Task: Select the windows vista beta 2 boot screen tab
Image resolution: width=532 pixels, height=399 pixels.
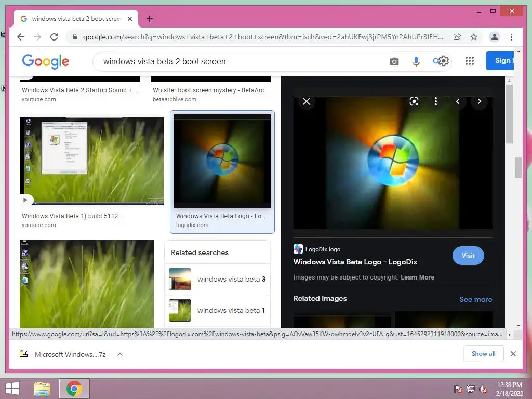Action: (76, 19)
